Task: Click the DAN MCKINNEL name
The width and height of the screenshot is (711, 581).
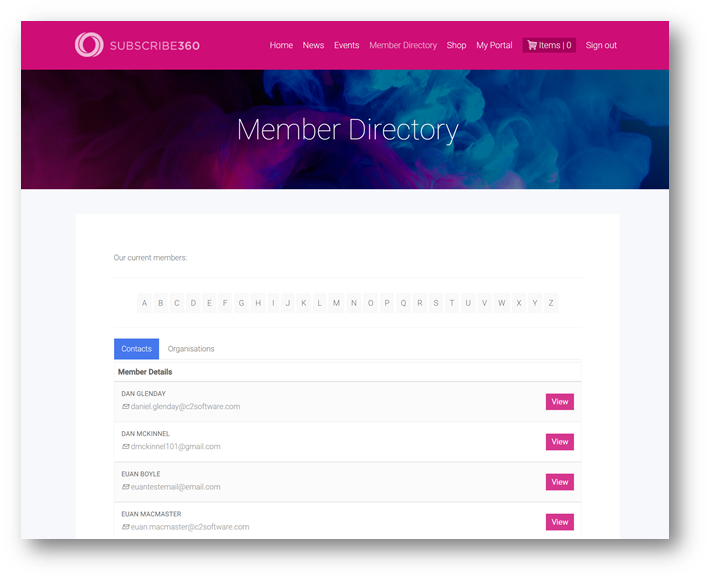Action: [145, 434]
